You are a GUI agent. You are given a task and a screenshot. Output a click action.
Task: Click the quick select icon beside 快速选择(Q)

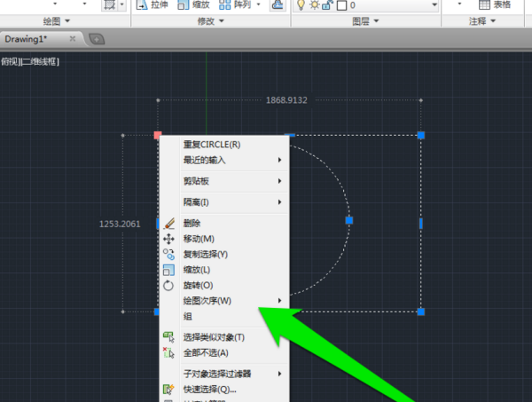(x=168, y=389)
